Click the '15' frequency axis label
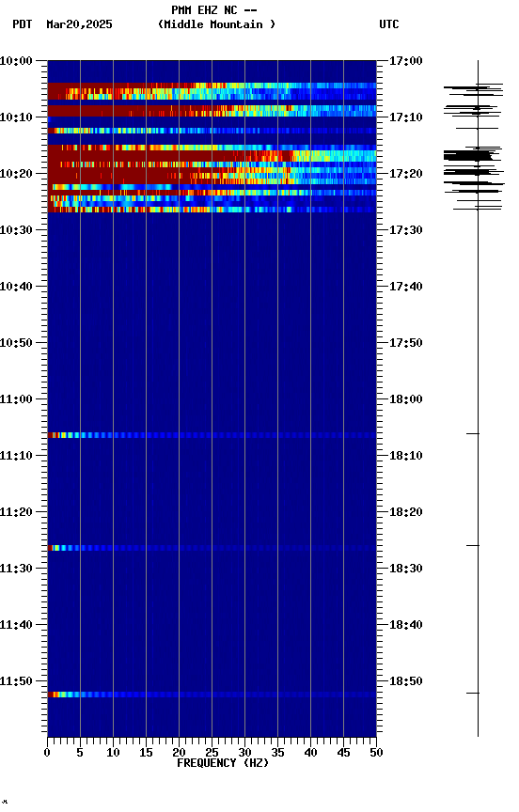519x812 pixels. point(146,753)
